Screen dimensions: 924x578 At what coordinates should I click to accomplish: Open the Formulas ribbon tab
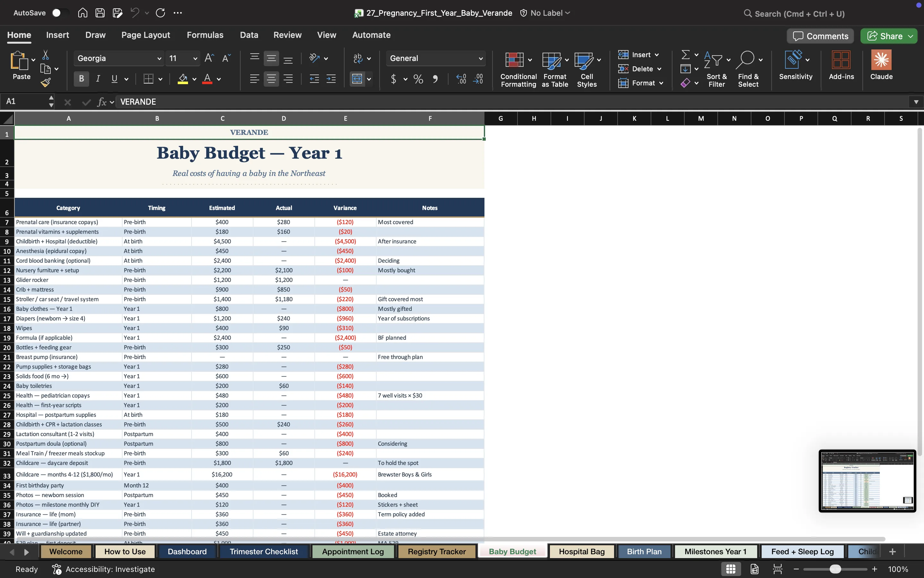click(205, 35)
